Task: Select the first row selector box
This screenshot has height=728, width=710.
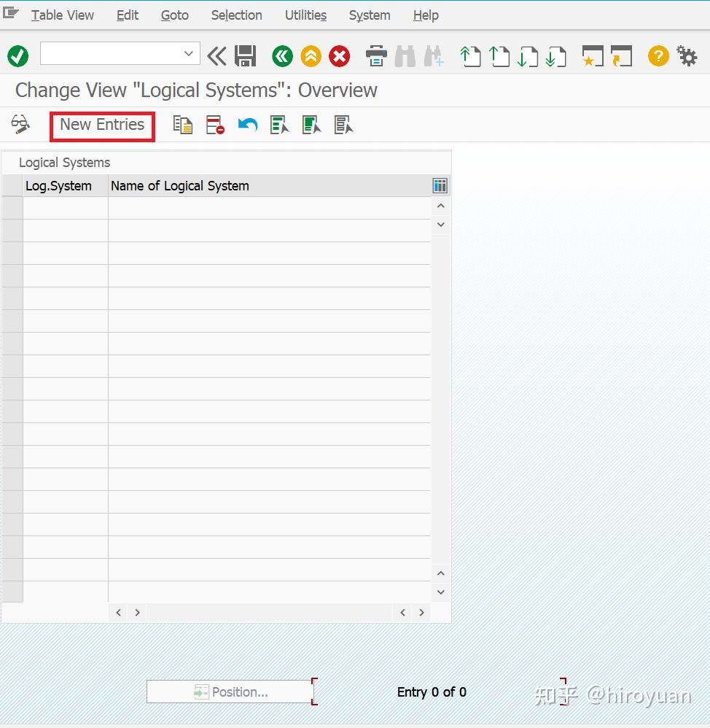Action: pos(12,208)
